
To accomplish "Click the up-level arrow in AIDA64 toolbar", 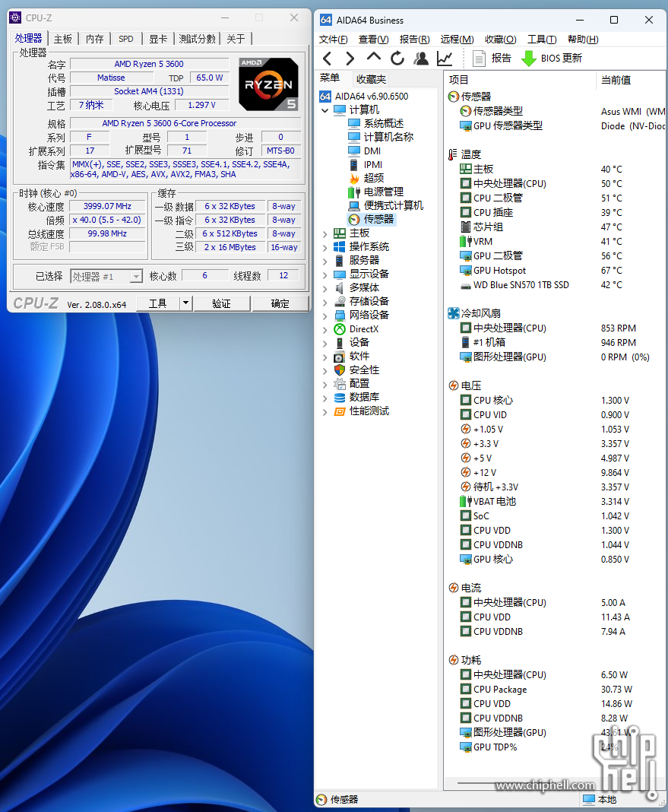I will click(x=374, y=58).
